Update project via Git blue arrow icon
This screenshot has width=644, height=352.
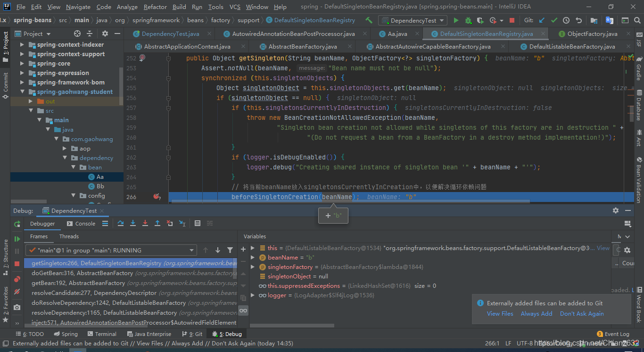point(542,20)
